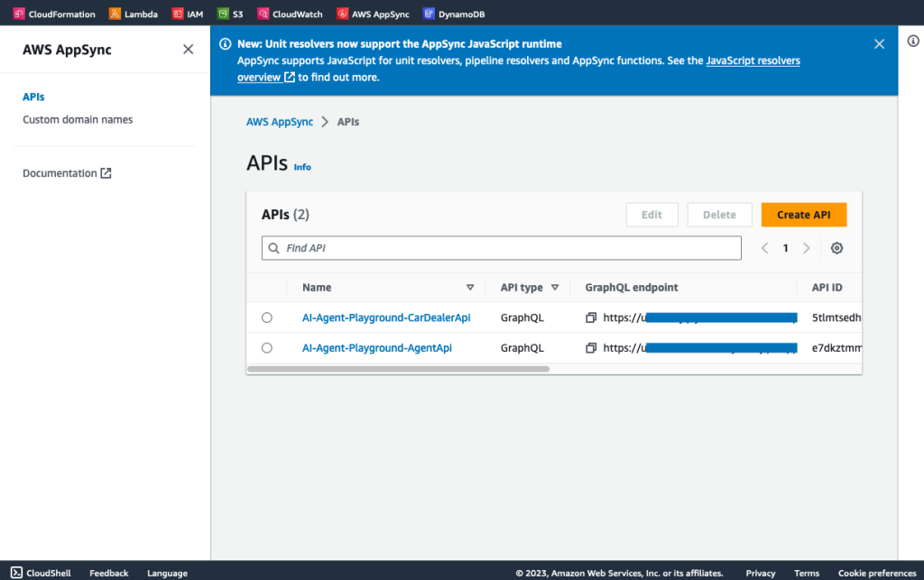Dismiss the JavaScript runtime announcement banner
924x580 pixels.
pyautogui.click(x=879, y=42)
